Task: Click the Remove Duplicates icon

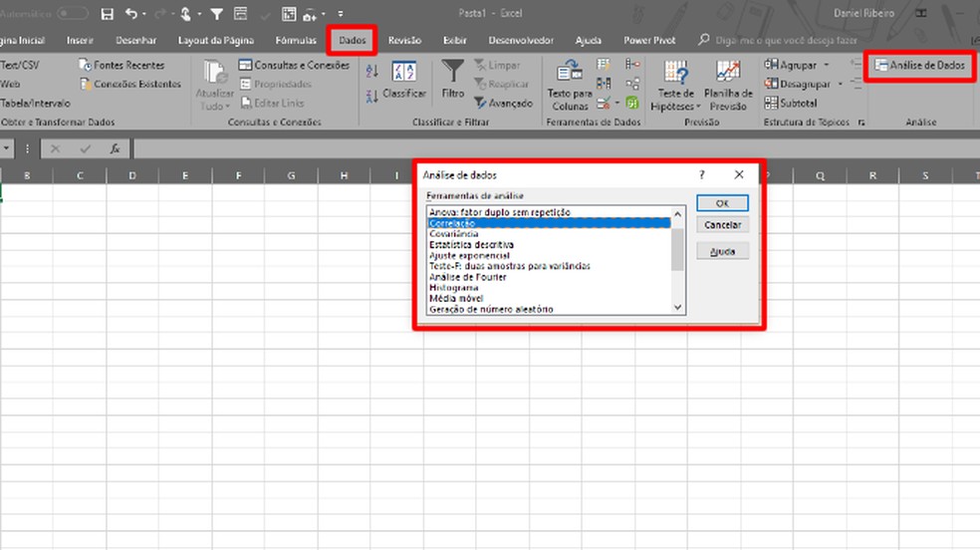Action: pos(604,83)
